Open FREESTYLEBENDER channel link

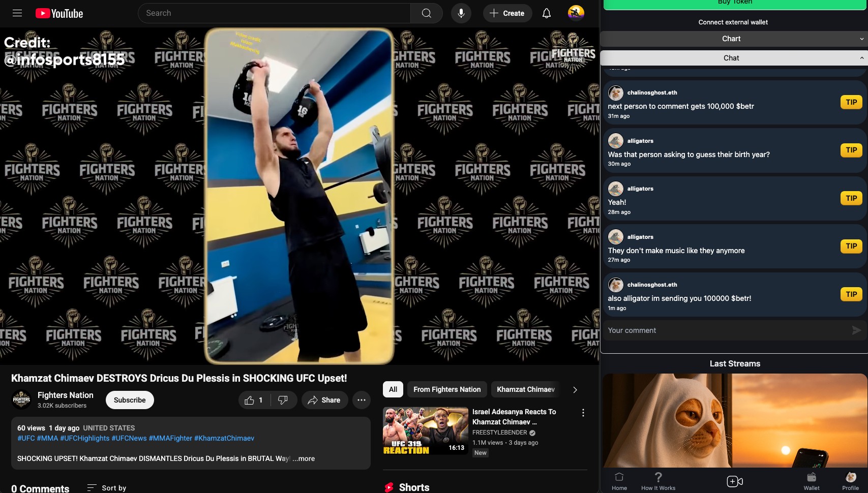[500, 433]
